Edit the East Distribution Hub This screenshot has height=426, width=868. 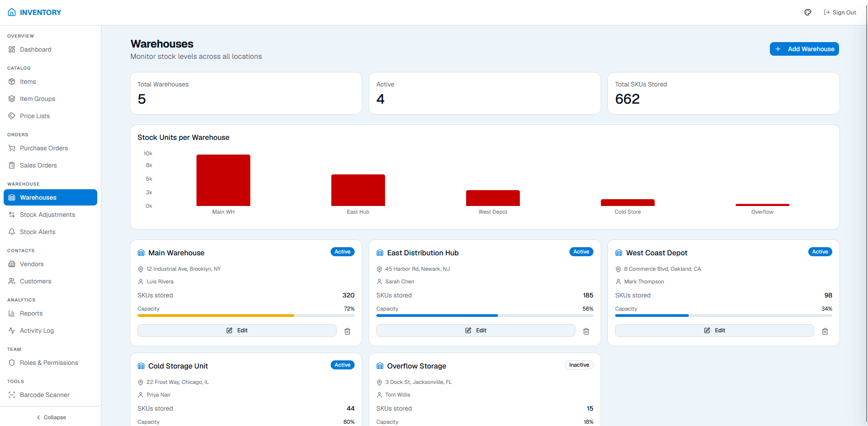pyautogui.click(x=476, y=330)
